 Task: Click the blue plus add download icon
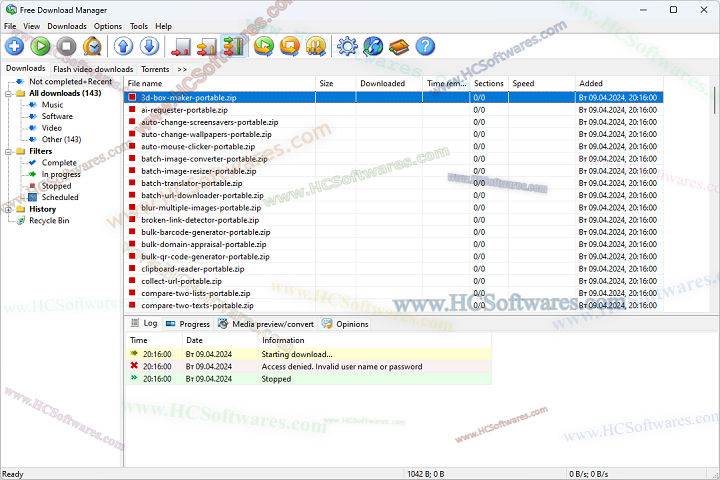[14, 46]
